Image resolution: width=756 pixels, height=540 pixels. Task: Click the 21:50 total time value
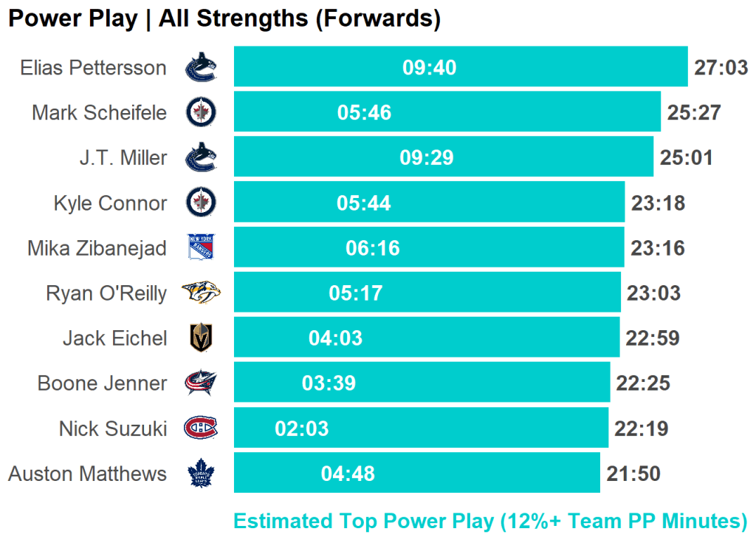pyautogui.click(x=633, y=474)
